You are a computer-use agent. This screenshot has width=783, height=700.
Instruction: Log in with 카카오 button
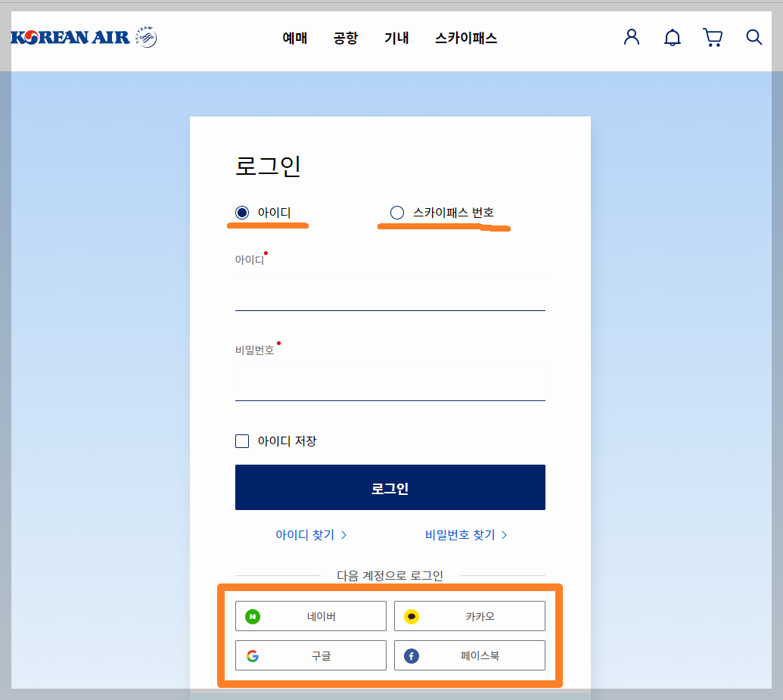coord(469,616)
